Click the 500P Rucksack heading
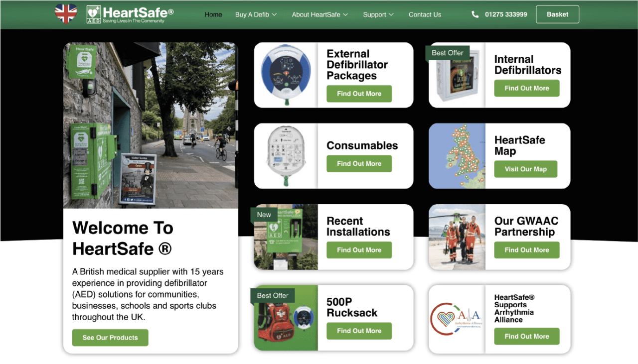 [x=352, y=307]
